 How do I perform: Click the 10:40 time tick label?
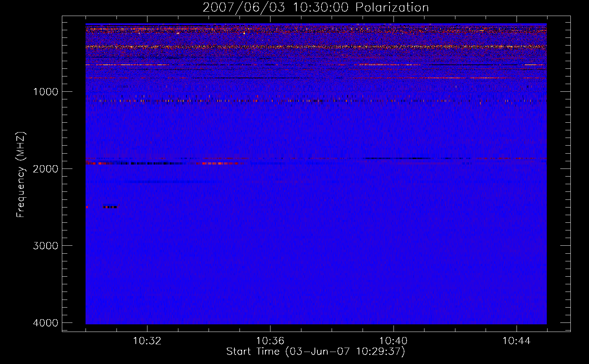coord(393,341)
